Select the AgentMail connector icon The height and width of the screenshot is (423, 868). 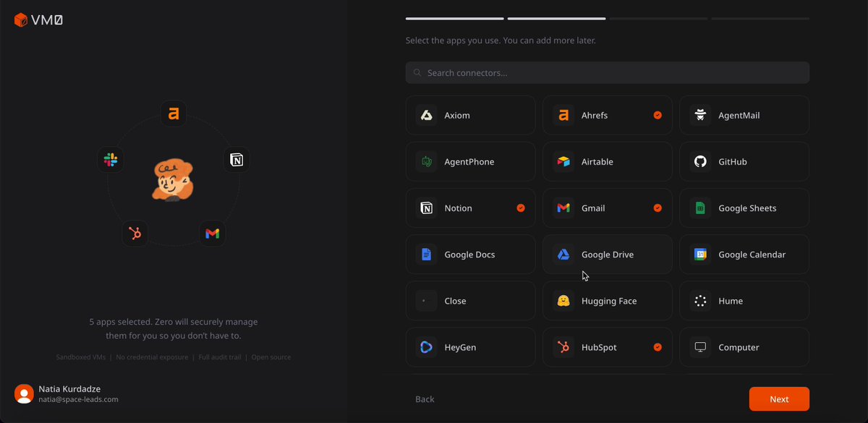(700, 115)
